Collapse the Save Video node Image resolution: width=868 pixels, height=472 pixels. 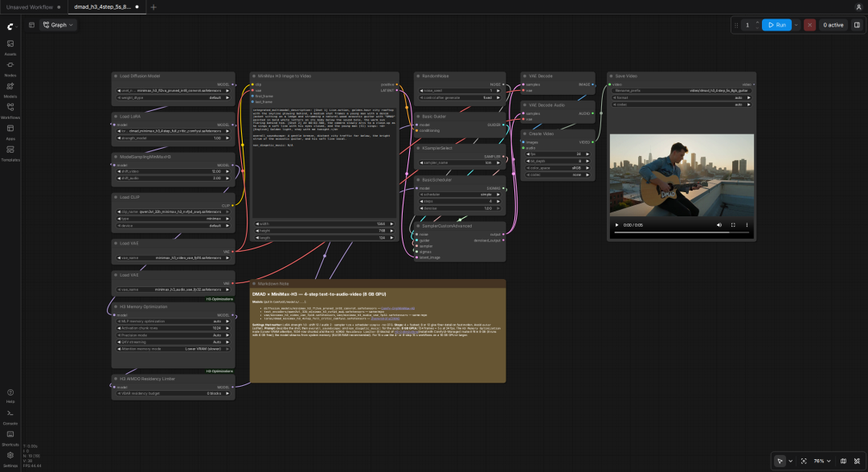[611, 76]
